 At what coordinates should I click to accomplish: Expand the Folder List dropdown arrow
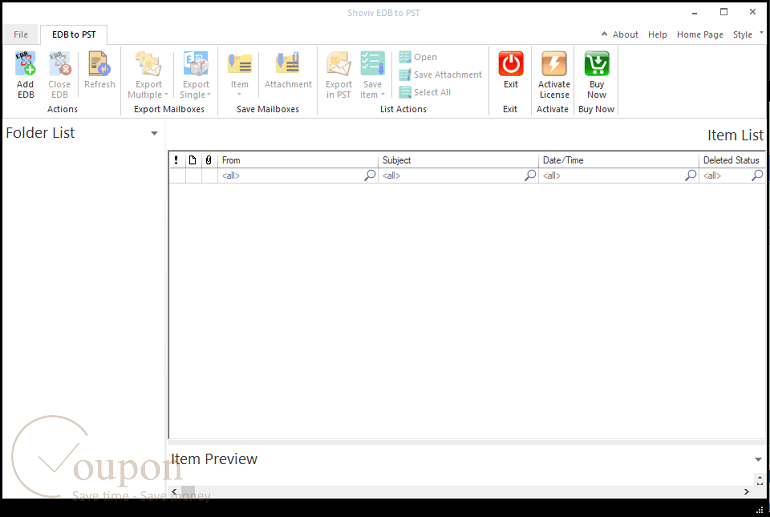[x=154, y=133]
